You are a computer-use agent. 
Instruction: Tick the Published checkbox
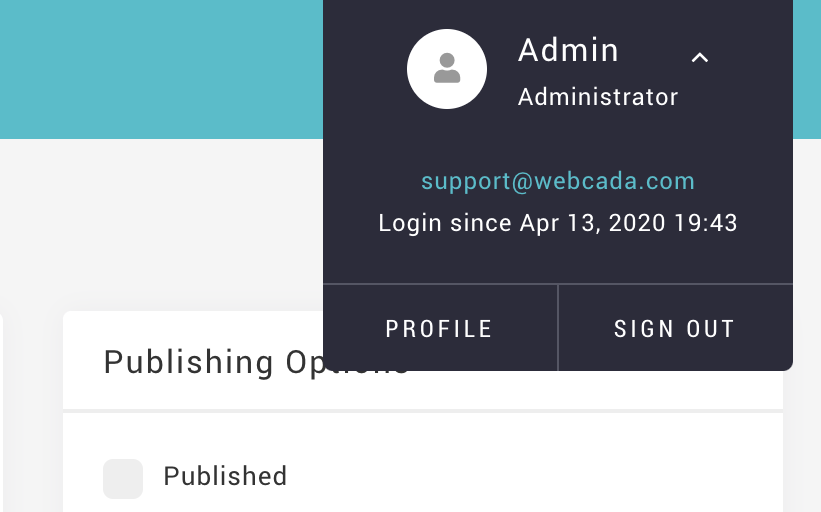[123, 478]
